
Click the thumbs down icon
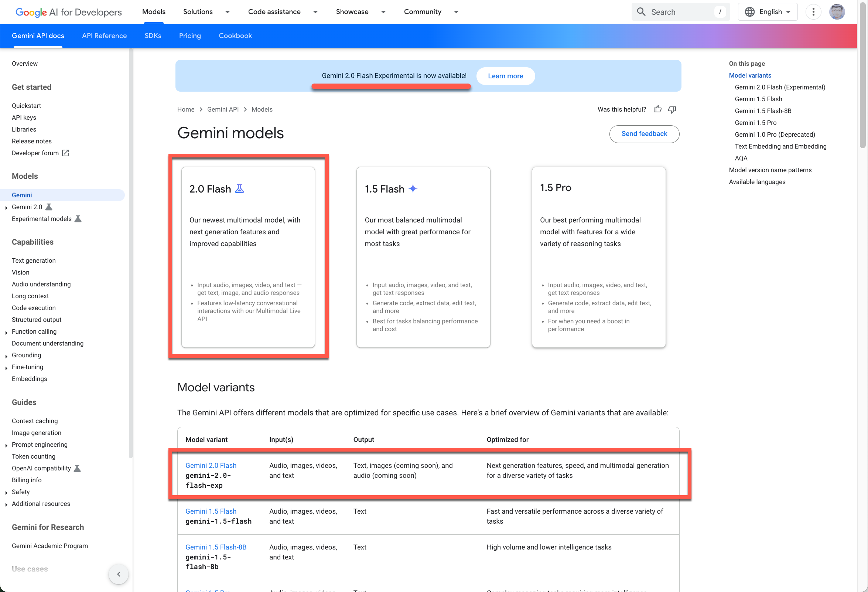point(672,109)
